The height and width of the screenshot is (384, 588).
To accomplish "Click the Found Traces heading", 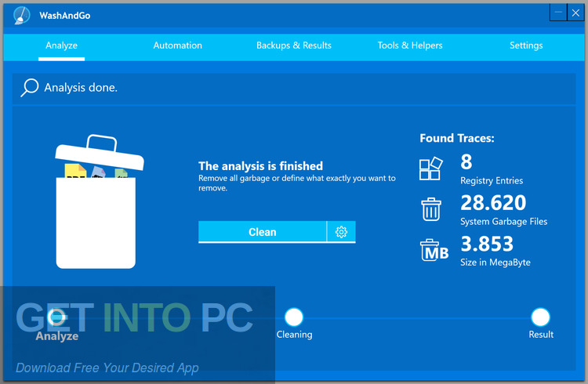I will (x=457, y=139).
